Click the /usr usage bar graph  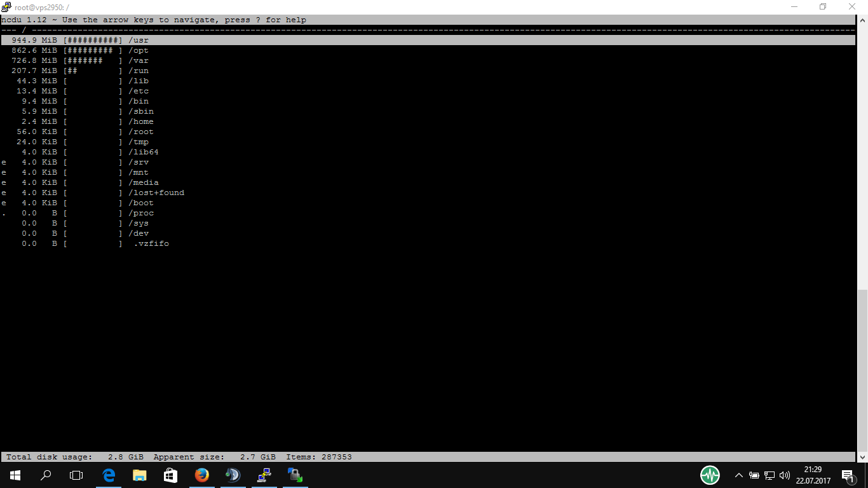pyautogui.click(x=93, y=40)
